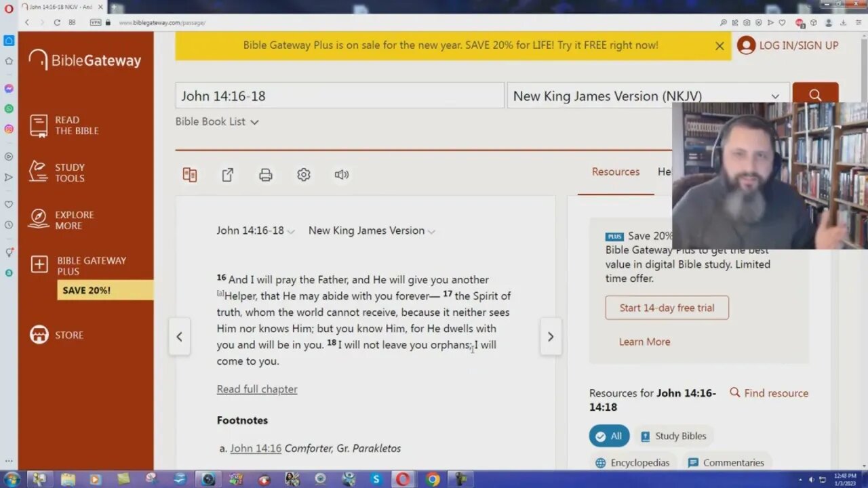
Task: Toggle the VPN badge in address bar
Action: point(96,22)
